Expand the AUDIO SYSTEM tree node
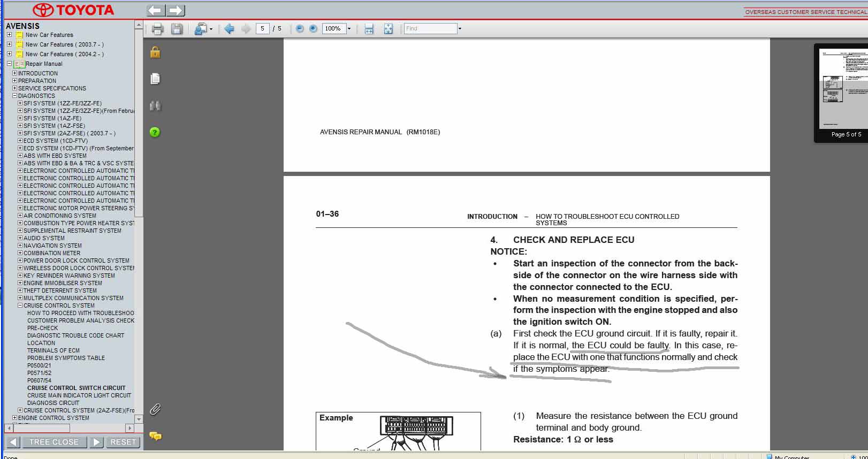The width and height of the screenshot is (868, 459). click(x=20, y=238)
